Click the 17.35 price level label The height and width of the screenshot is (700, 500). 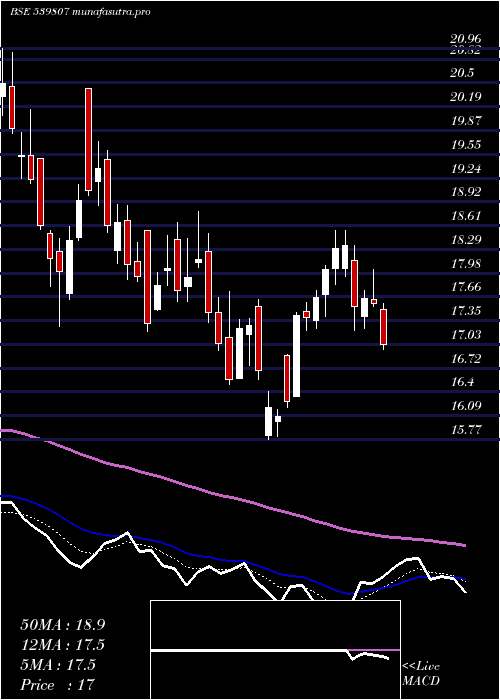(466, 310)
